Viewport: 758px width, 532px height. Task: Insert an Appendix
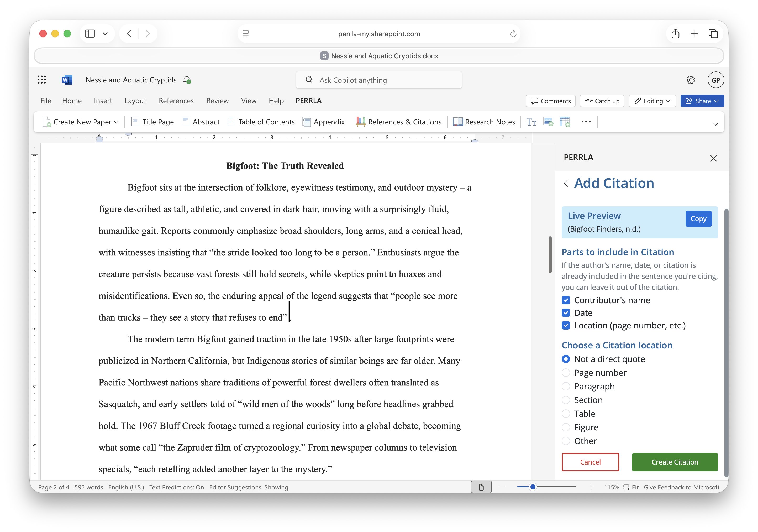(x=324, y=122)
